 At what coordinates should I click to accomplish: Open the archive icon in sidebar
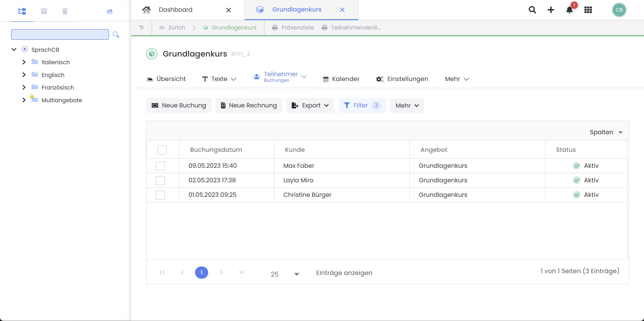tap(44, 11)
